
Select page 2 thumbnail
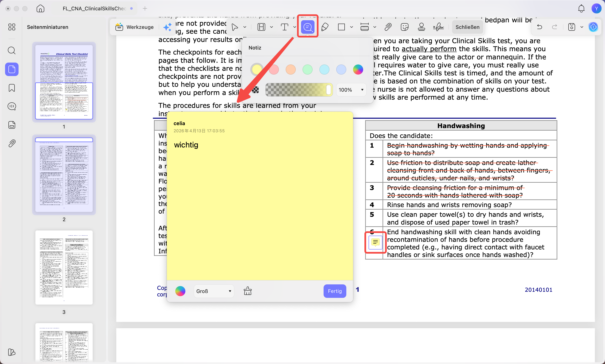[64, 175]
